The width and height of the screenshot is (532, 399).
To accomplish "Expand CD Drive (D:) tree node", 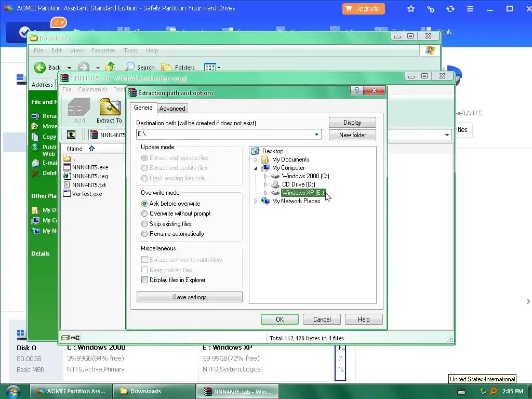I will (265, 184).
